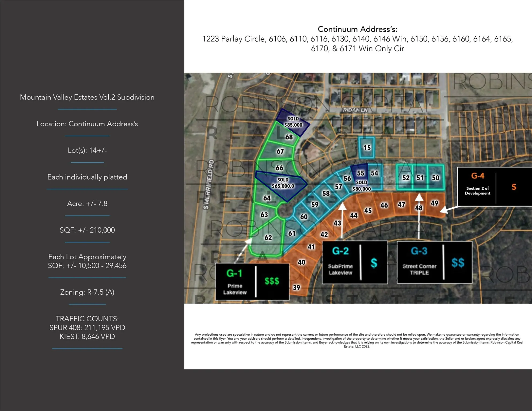532x411 pixels.
Task: Select lot 15 on the map
Action: pos(367,147)
